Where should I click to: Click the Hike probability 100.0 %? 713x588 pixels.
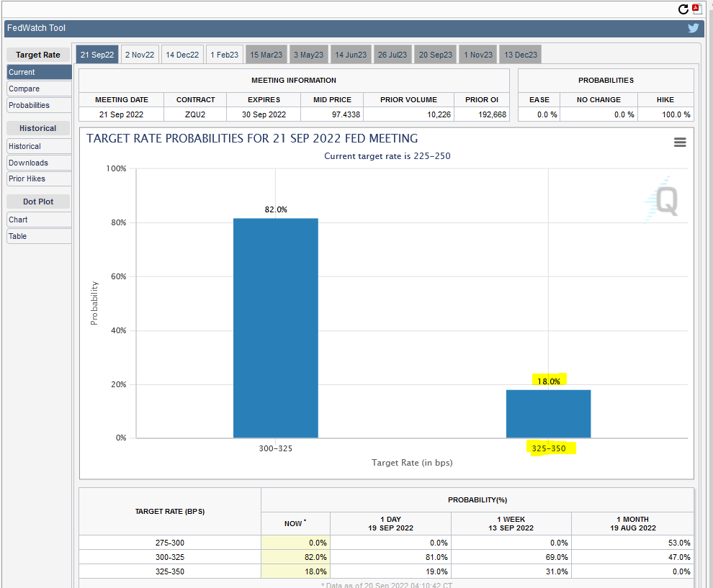pyautogui.click(x=676, y=114)
